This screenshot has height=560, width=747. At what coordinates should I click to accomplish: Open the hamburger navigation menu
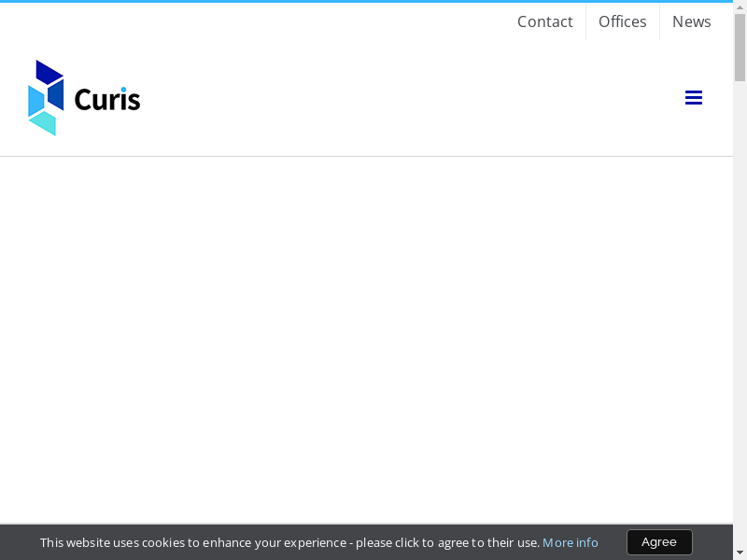(693, 98)
